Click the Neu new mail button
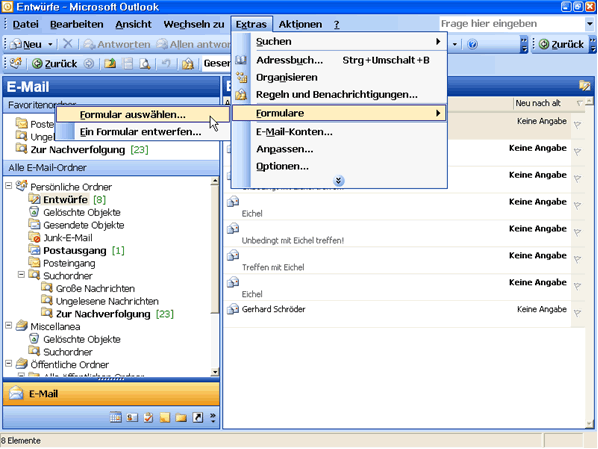 pyautogui.click(x=26, y=45)
